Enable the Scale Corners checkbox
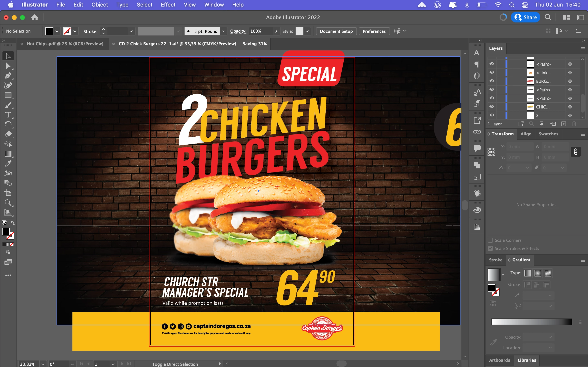This screenshot has height=367, width=588. pyautogui.click(x=491, y=240)
